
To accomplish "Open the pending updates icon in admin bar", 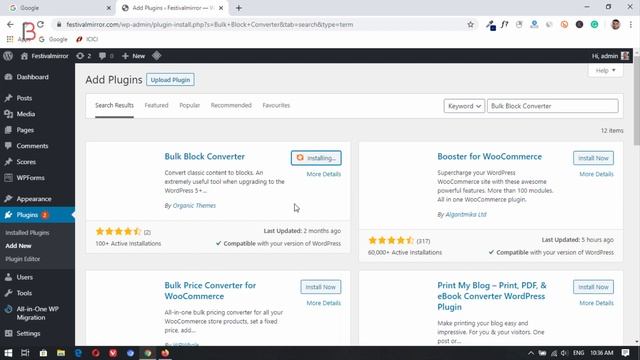I will point(83,56).
